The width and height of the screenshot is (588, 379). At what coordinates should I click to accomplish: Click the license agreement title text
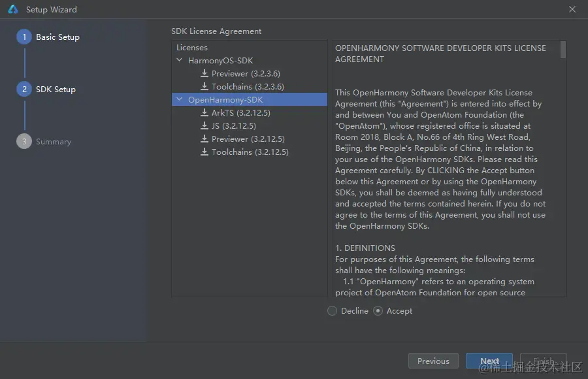[440, 54]
